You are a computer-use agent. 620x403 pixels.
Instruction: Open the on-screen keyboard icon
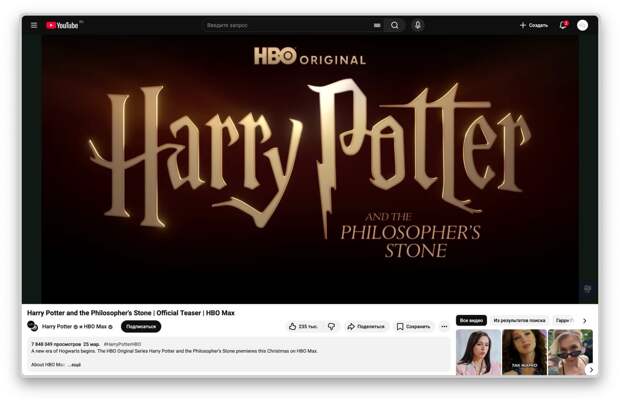[377, 25]
